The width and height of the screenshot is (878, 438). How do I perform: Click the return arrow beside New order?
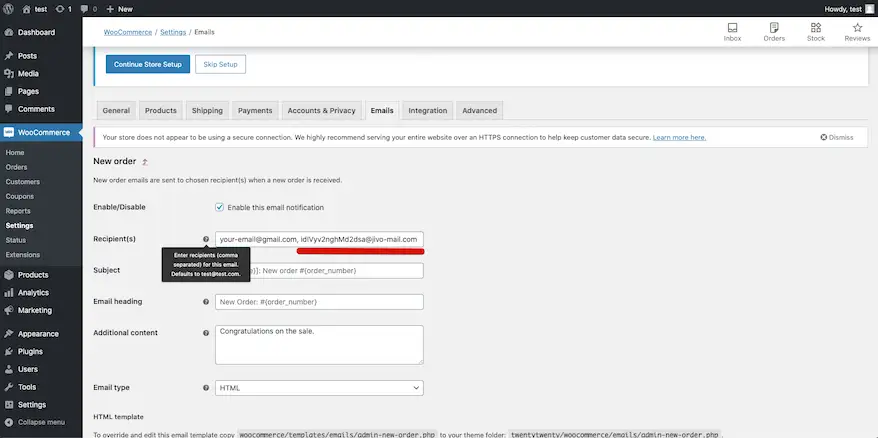(x=145, y=161)
